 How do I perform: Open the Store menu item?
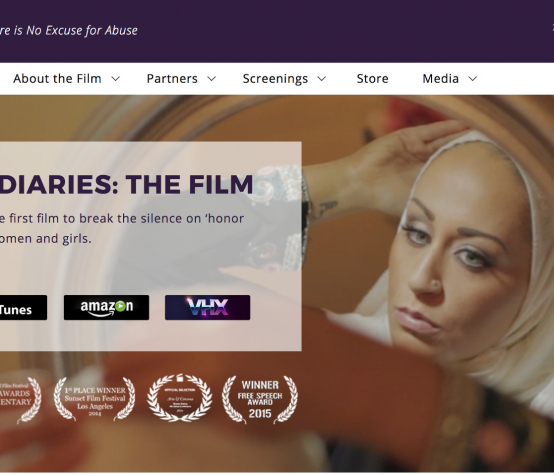click(372, 78)
